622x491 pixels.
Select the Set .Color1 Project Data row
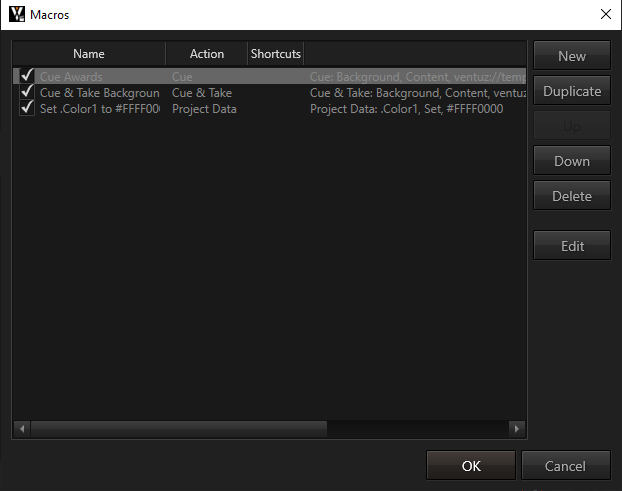[x=100, y=108]
